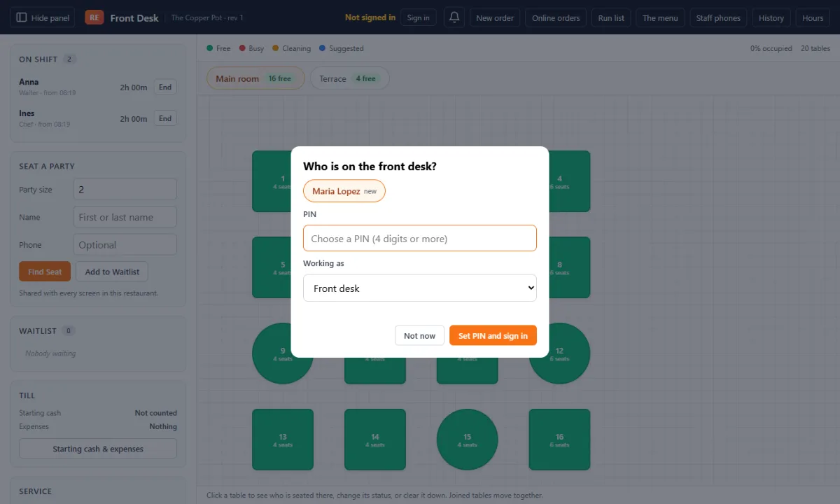Select table 5 on the floor plan
Viewport: 840px width, 504px height.
272,267
